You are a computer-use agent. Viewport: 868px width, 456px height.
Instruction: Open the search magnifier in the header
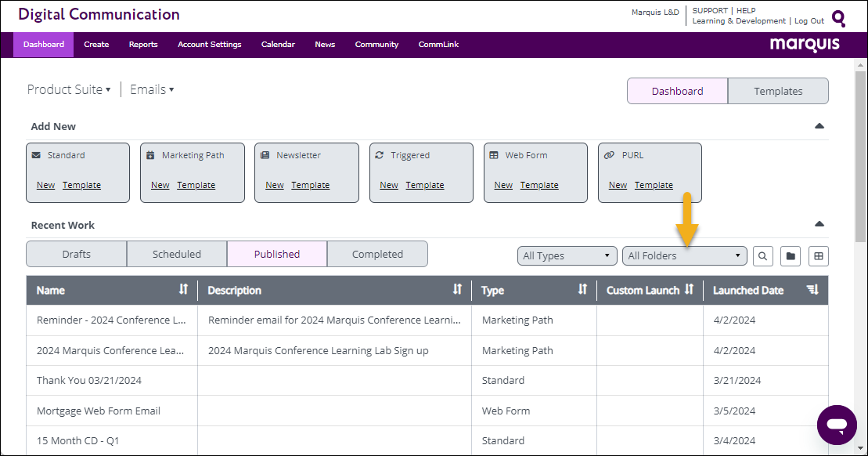(839, 19)
